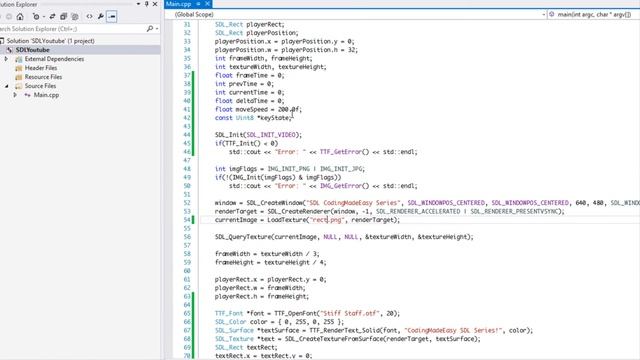The width and height of the screenshot is (640, 360).
Task: Select the Resource Files folder
Action: [x=43, y=77]
